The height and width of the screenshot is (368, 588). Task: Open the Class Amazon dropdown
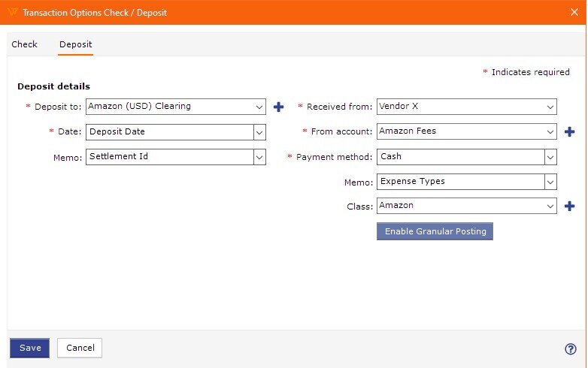click(466, 206)
